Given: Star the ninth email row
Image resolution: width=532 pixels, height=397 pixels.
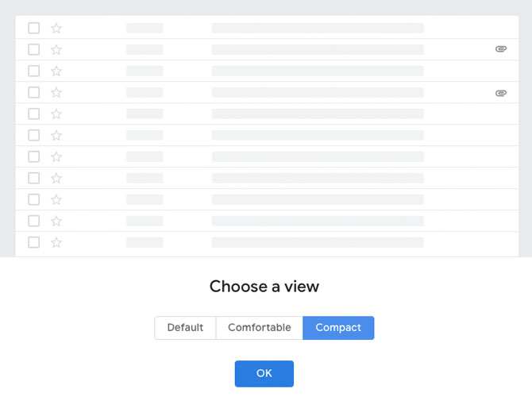Looking at the screenshot, I should (x=56, y=200).
